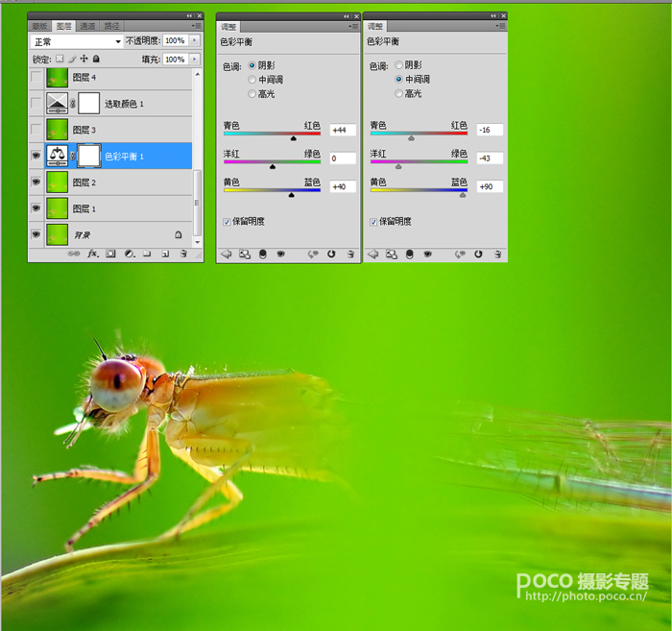
Task: Hide the 图层 1 layer via eye icon
Action: (36, 207)
